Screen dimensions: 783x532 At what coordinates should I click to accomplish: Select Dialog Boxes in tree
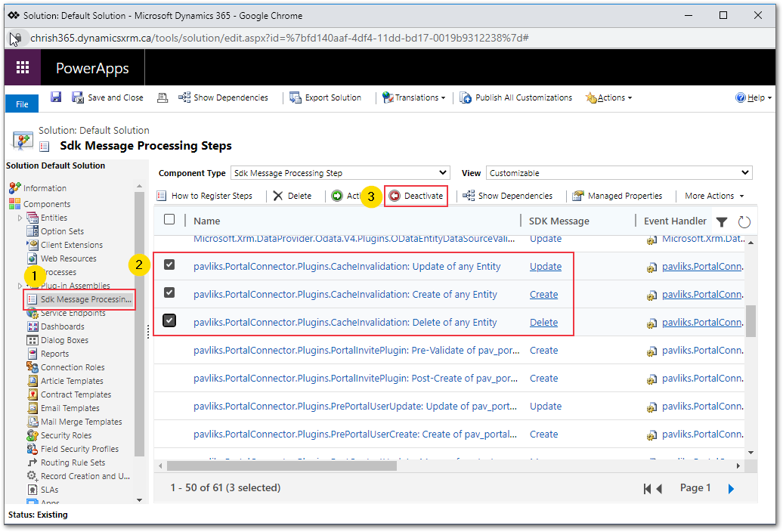64,340
